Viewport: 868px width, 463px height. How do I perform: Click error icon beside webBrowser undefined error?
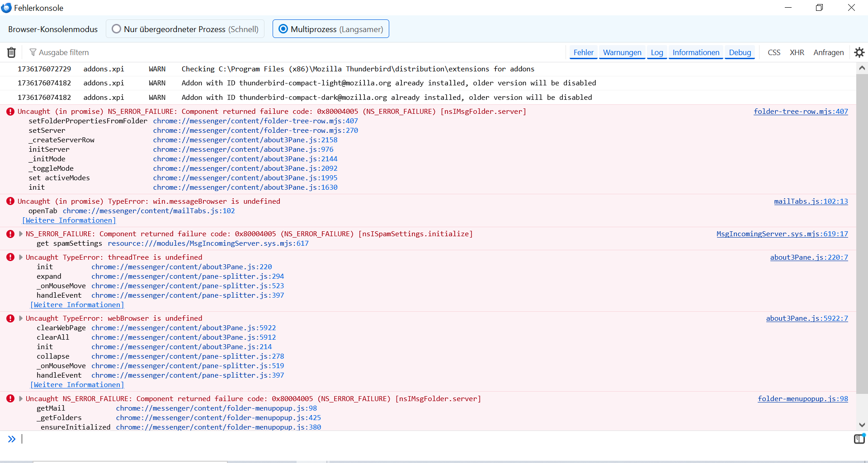[10, 318]
